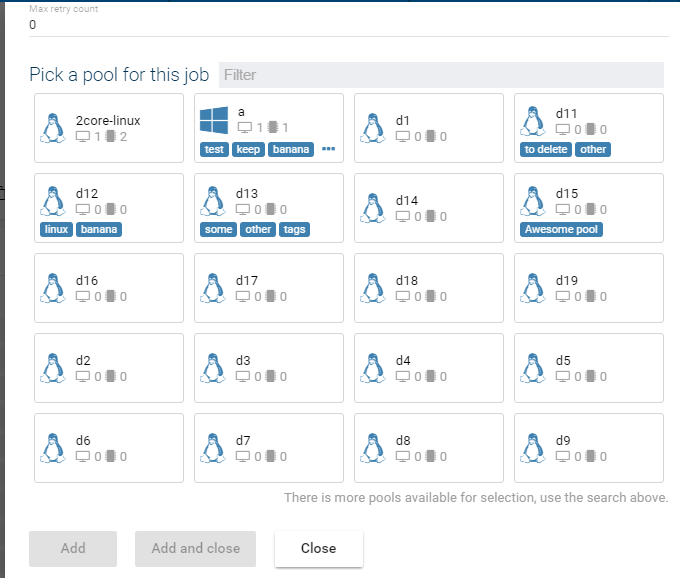Click the Windows logo icon on pool a
680x578 pixels.
[214, 121]
